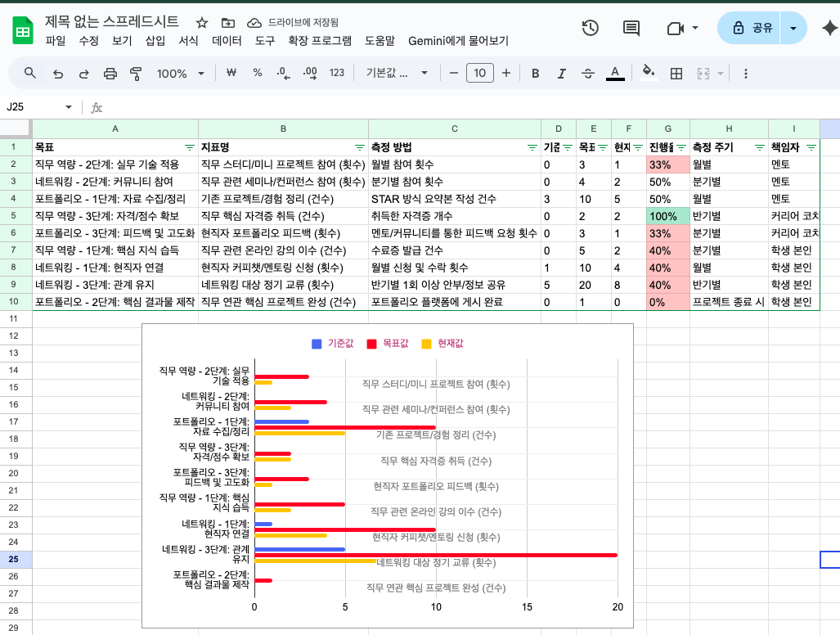Click the borders grid icon

[676, 74]
